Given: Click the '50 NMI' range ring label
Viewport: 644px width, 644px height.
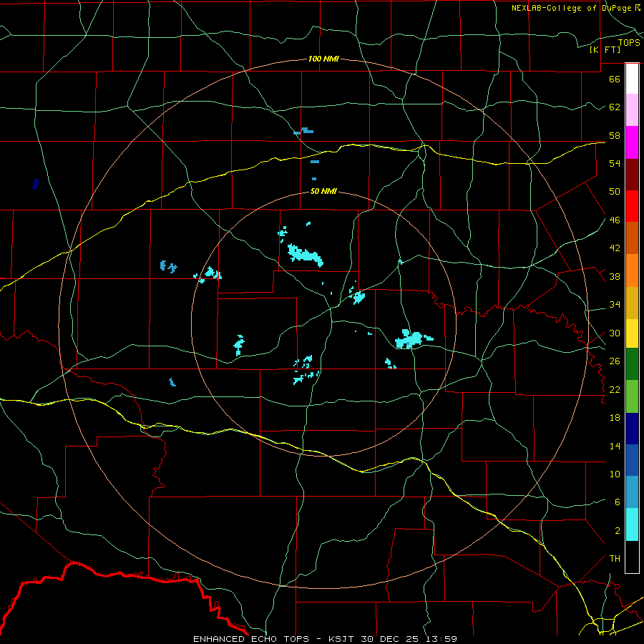Looking at the screenshot, I should pos(323,191).
